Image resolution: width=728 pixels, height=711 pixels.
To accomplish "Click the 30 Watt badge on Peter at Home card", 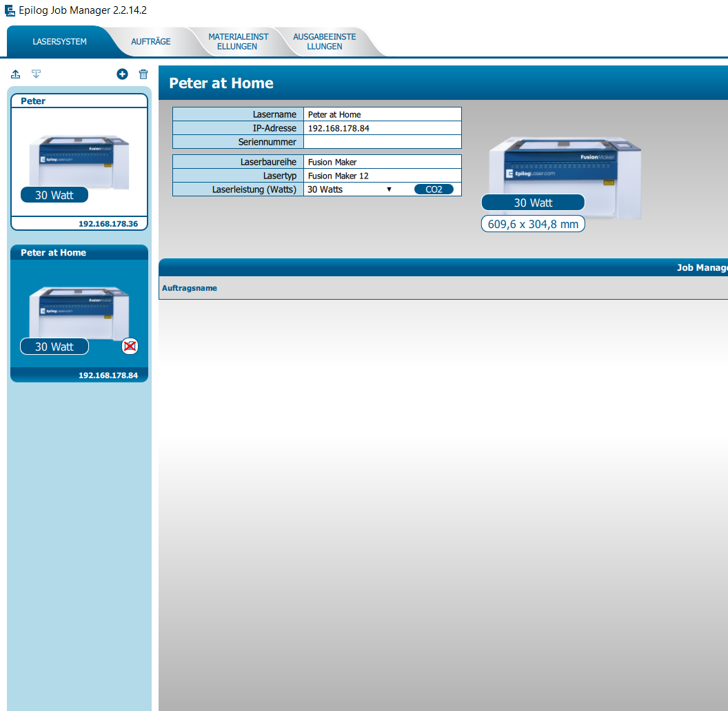I will coord(54,346).
